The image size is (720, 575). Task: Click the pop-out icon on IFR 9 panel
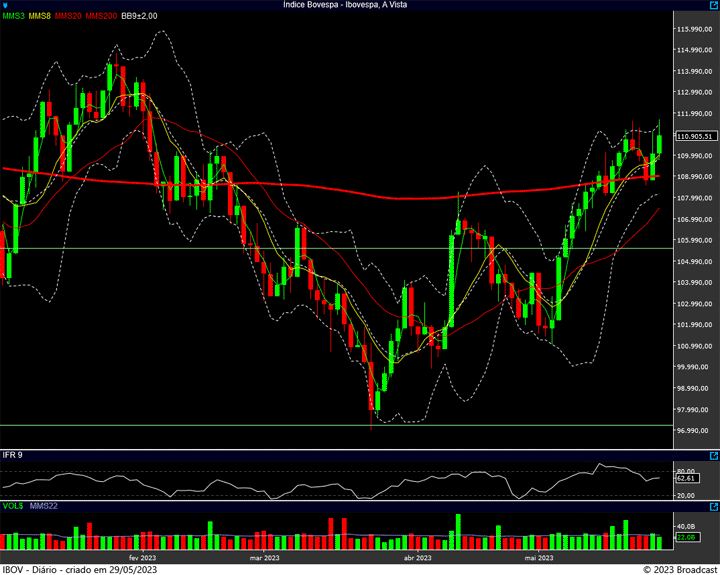pos(713,456)
